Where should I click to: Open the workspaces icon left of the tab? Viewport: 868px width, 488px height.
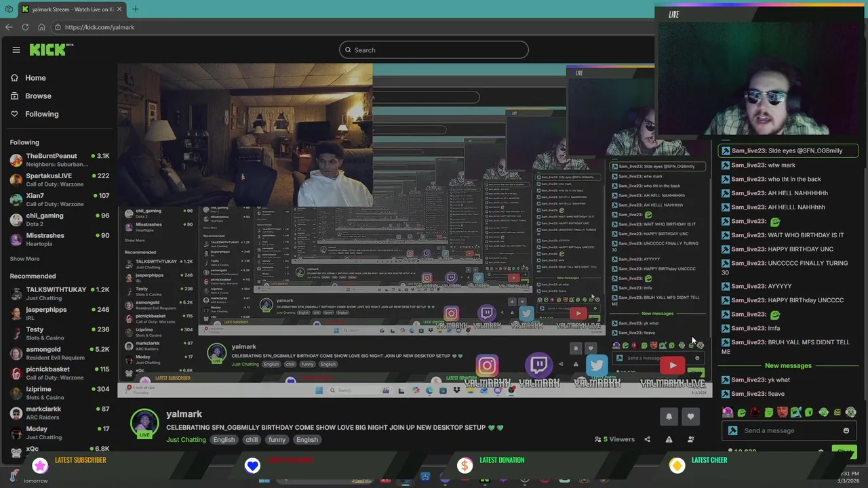9,9
